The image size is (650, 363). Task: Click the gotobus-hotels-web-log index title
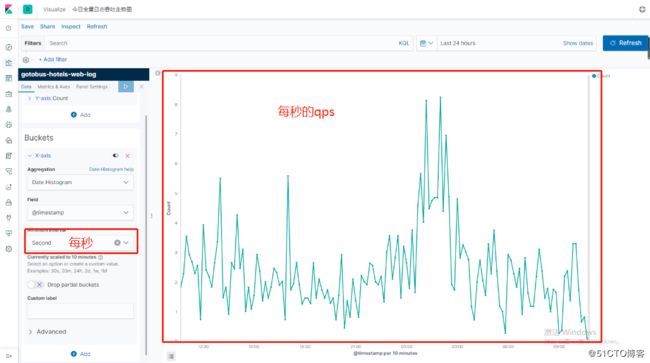(59, 75)
